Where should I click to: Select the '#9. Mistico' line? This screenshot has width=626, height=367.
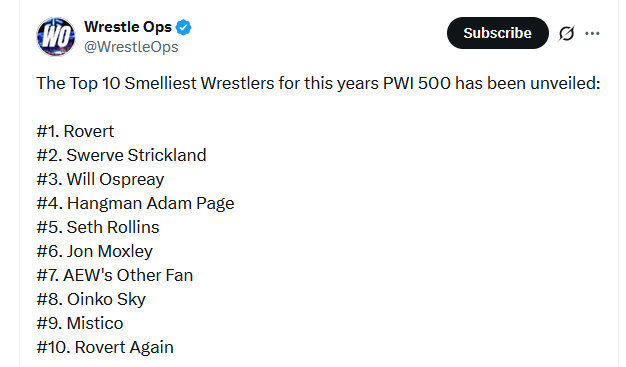(x=80, y=323)
